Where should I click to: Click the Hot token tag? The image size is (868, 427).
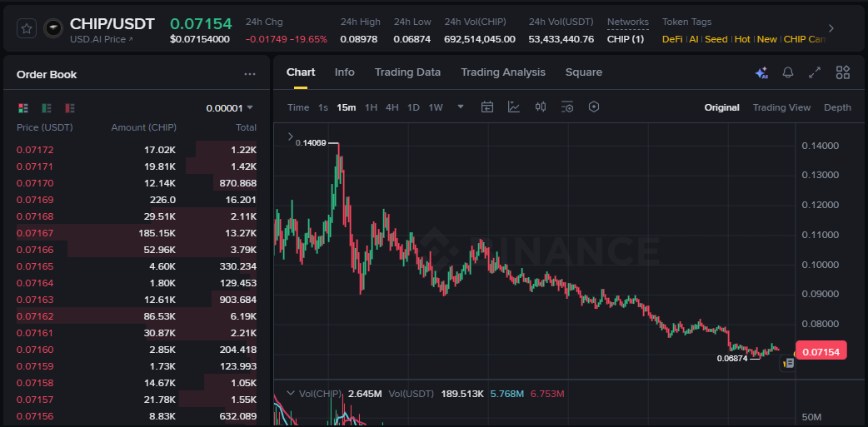click(742, 39)
